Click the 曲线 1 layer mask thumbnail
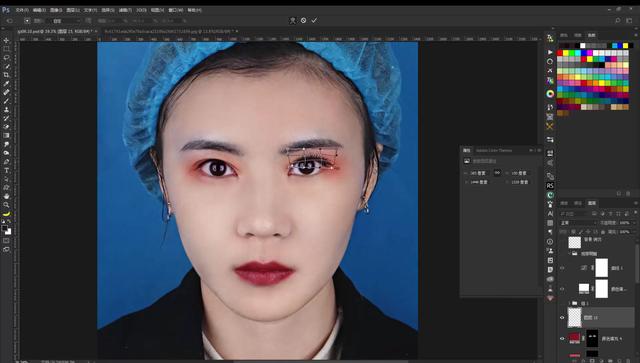Image resolution: width=640 pixels, height=363 pixels. 602,268
